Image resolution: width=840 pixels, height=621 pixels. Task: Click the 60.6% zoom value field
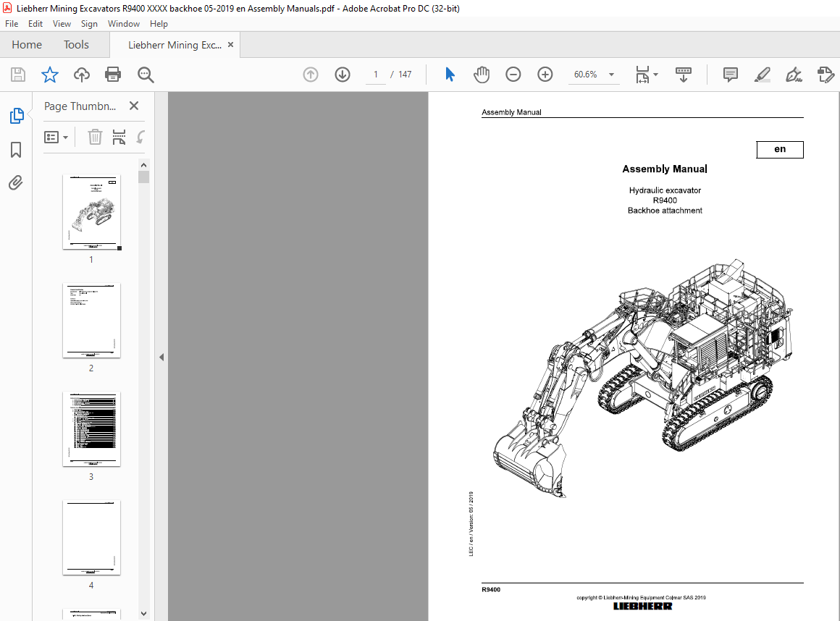586,75
